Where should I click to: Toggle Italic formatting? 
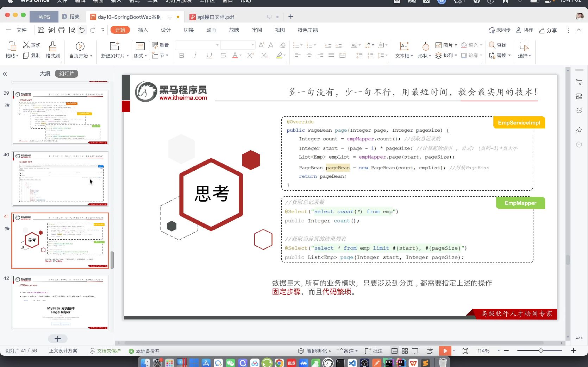195,56
